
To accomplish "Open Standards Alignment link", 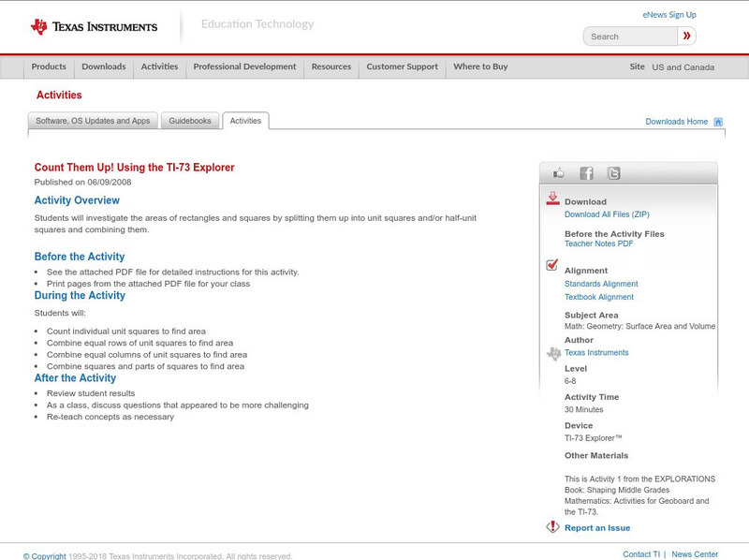I will point(601,284).
